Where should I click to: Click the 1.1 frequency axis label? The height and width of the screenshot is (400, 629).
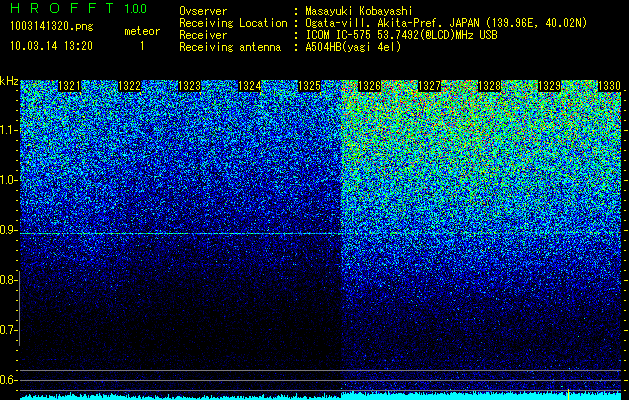point(8,130)
